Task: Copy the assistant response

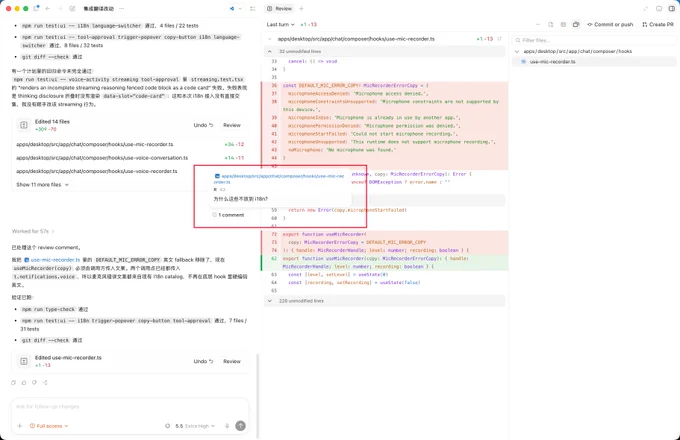Action: point(13,382)
